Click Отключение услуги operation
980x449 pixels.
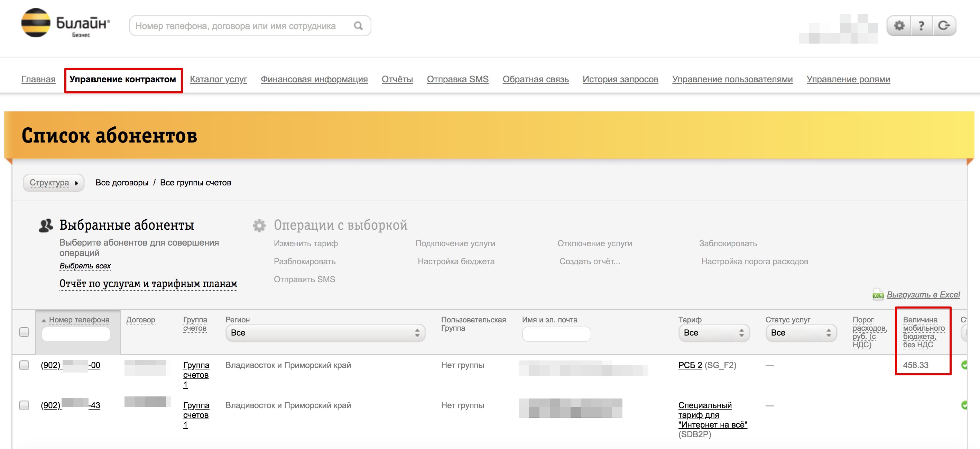[595, 244]
